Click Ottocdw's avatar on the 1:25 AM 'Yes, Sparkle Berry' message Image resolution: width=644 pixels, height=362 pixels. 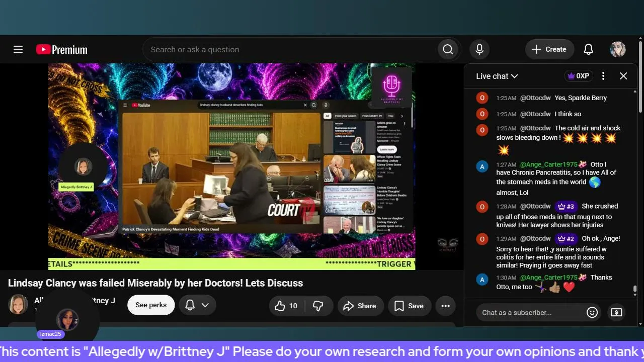click(x=482, y=98)
